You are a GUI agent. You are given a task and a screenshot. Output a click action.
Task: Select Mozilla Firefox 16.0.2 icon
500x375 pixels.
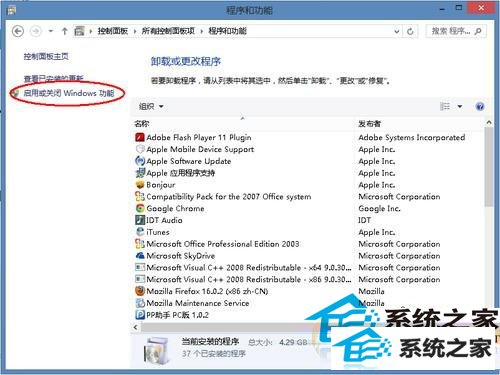tap(140, 291)
